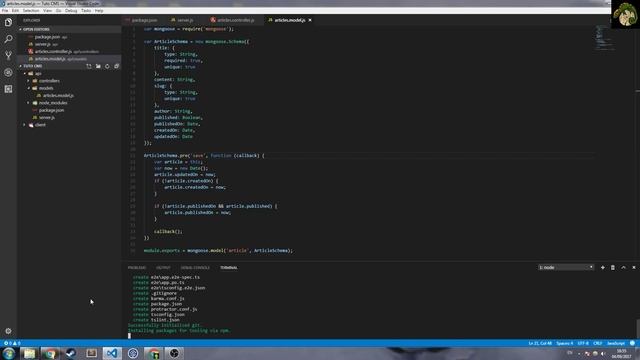Image resolution: width=640 pixels, height=360 pixels.
Task: Change the CRLF line ending setting
Action: pyautogui.click(x=598, y=343)
